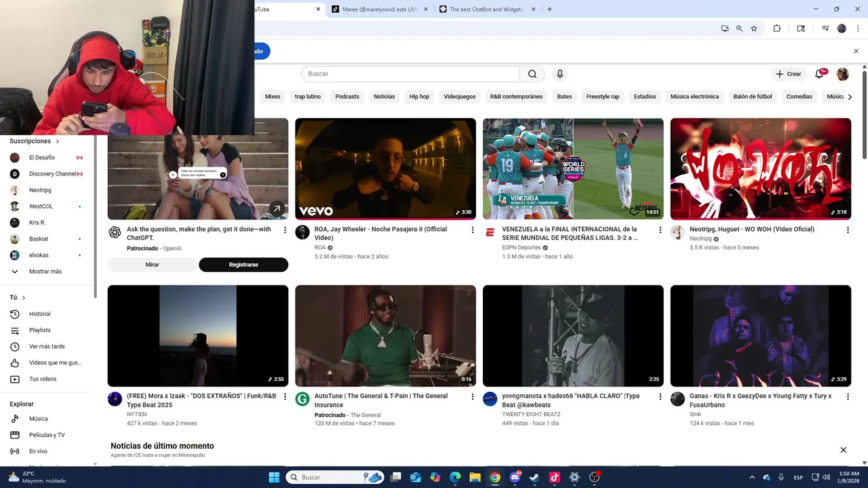868x488 pixels.
Task: Select the Freestyle rap filter chip
Action: [603, 97]
